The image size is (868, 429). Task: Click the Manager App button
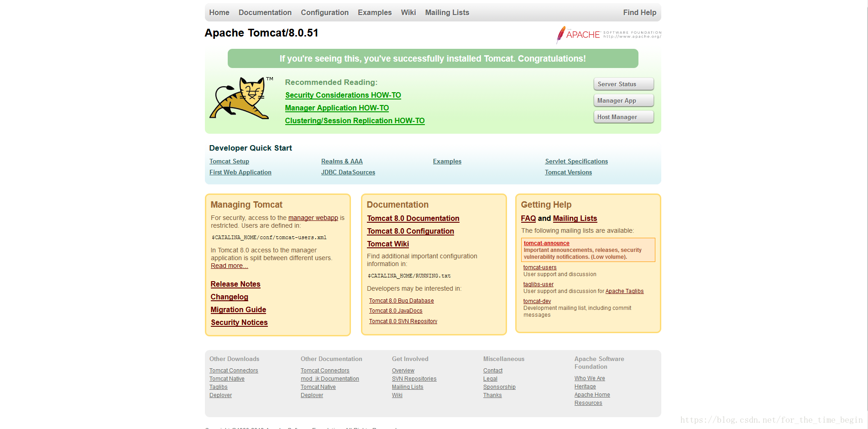coord(623,100)
